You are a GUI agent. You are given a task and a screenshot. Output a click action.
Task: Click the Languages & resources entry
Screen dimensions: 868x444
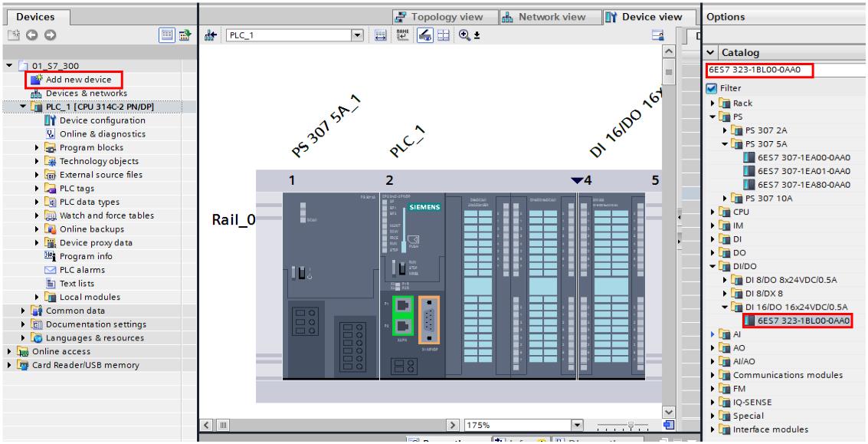pyautogui.click(x=95, y=337)
